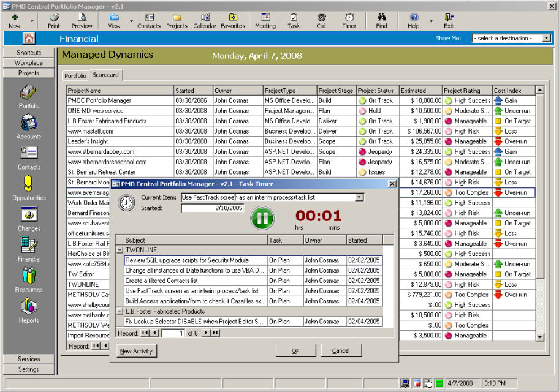This screenshot has height=392, width=559.
Task: Click the Help toolbar icon
Action: pyautogui.click(x=414, y=21)
